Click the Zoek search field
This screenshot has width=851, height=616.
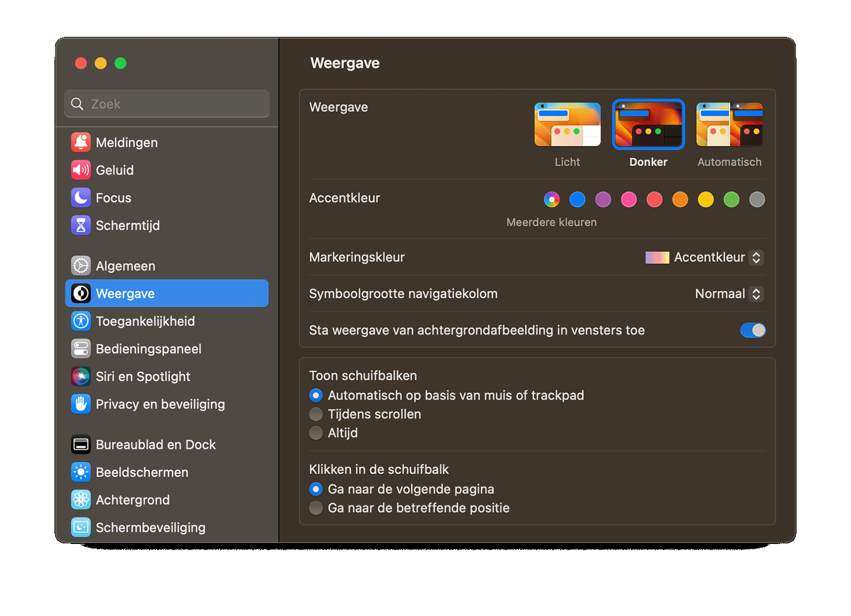[x=167, y=104]
